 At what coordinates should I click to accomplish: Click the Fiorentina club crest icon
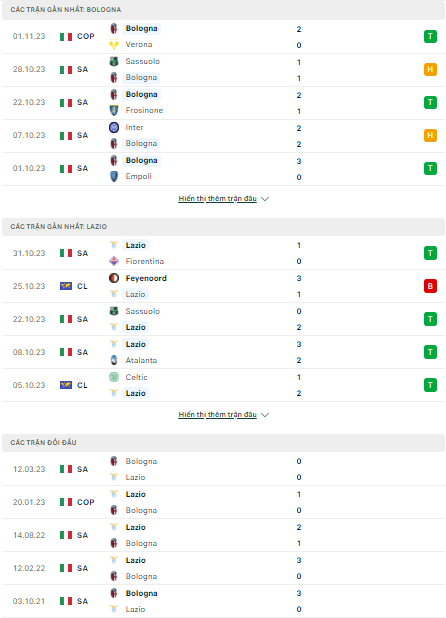pos(114,261)
